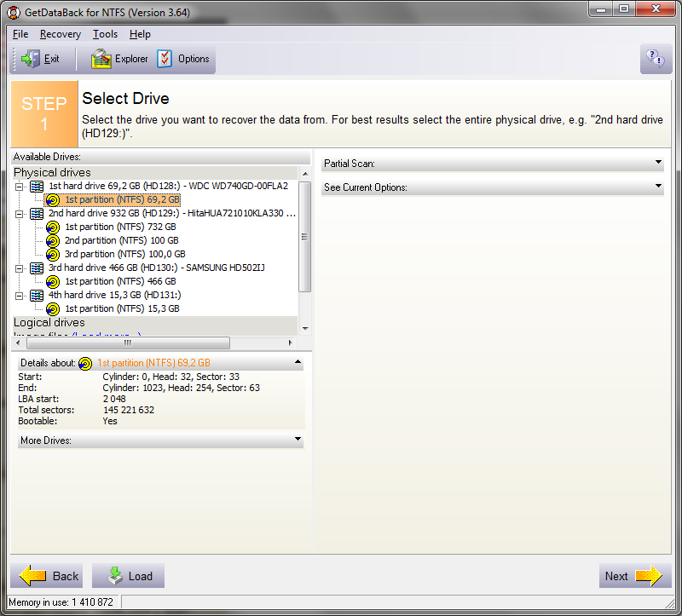Click the Start Cylinder 0 Head 32 value
This screenshot has height=616, width=682.
[171, 377]
